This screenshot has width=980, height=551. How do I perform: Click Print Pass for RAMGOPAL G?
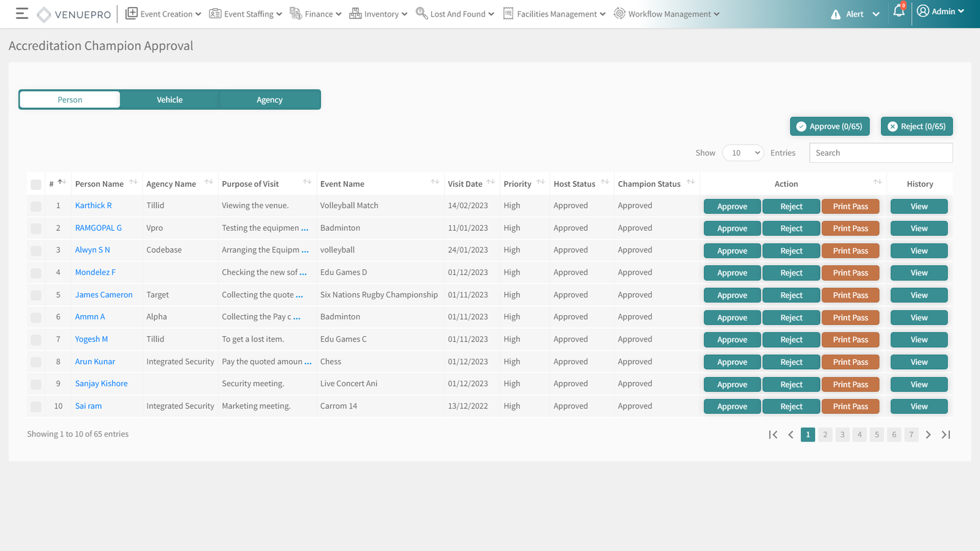pos(850,228)
